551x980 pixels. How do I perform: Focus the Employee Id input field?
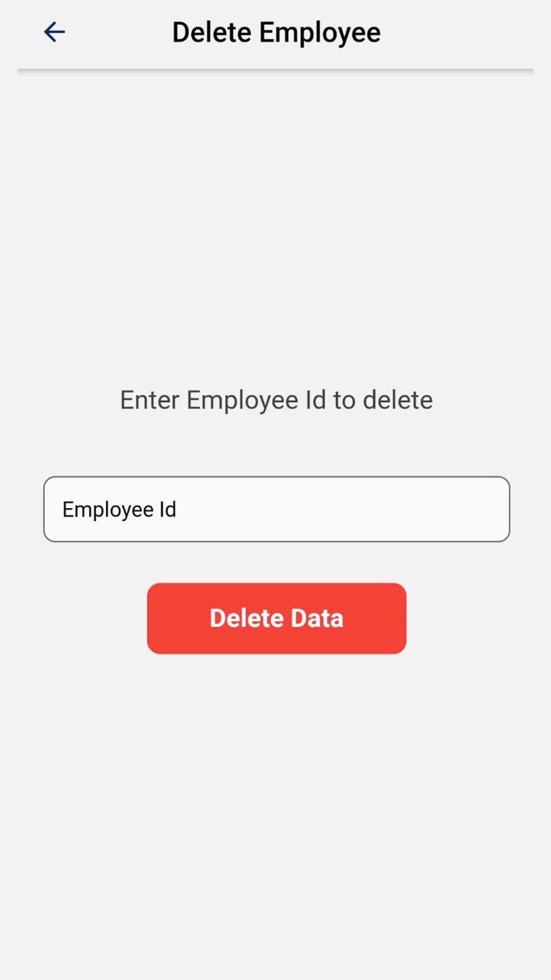click(277, 509)
